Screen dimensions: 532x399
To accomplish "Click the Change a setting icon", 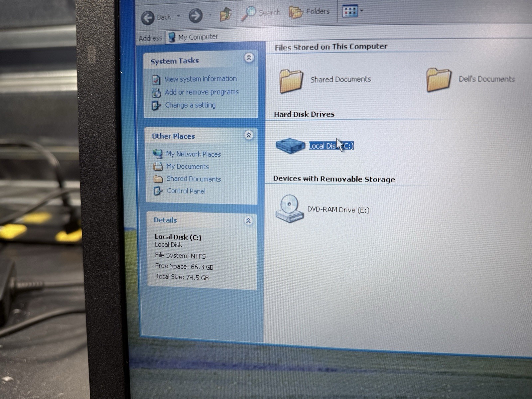I will click(x=156, y=106).
